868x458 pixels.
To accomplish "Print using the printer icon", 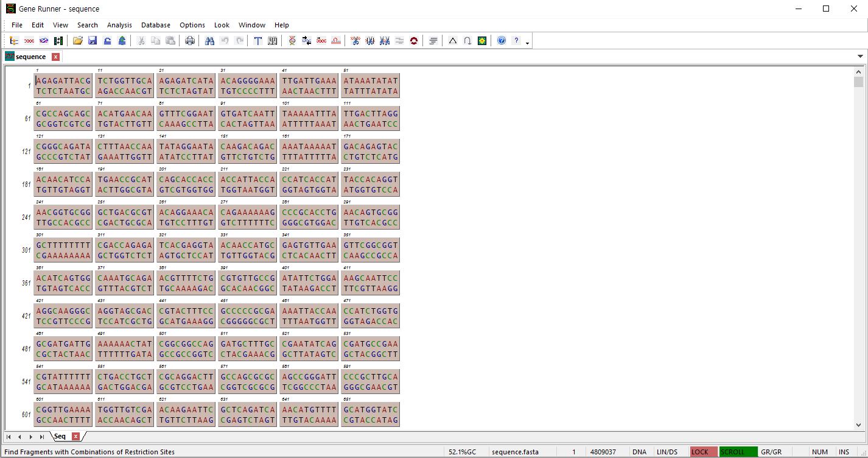I will 190,41.
